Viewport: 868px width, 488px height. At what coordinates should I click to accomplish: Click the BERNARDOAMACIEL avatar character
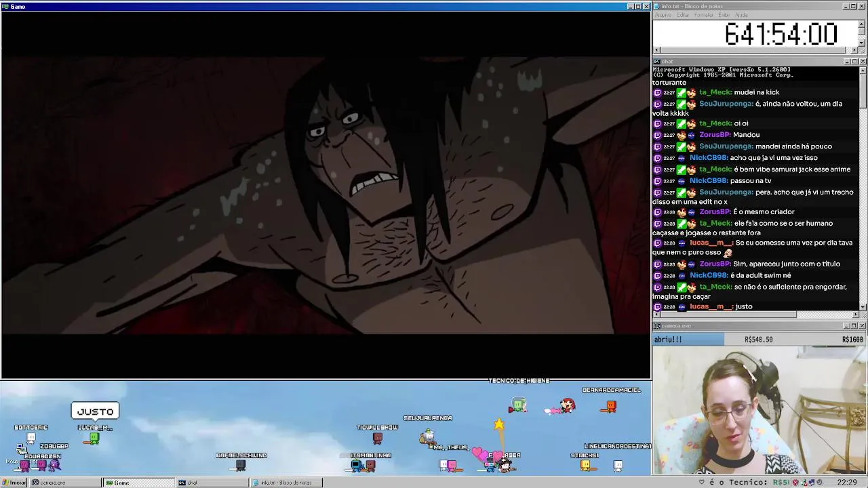[611, 406]
